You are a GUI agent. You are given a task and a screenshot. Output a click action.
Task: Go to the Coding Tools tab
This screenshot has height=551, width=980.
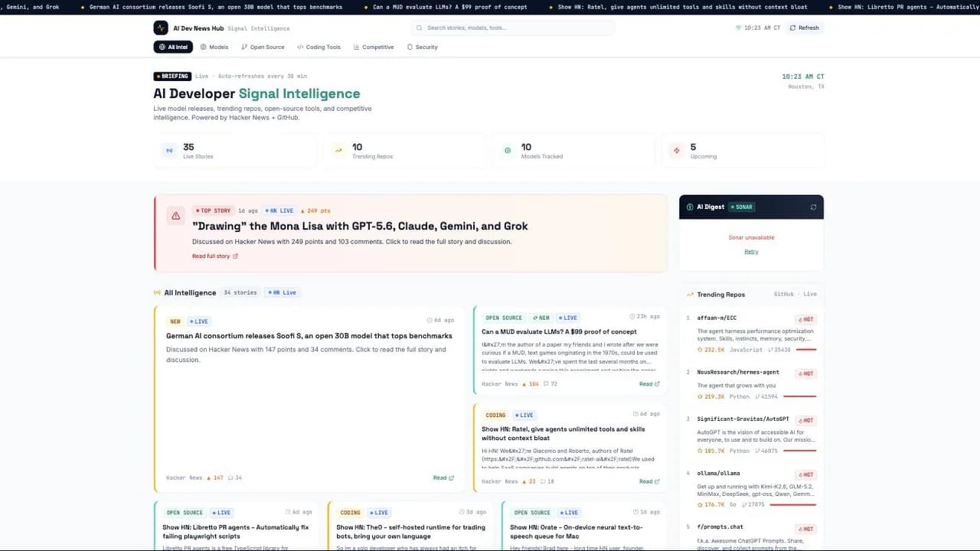tap(318, 47)
